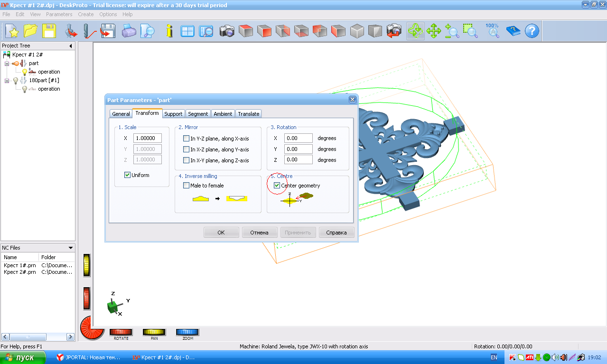Disable the Center geometry checkbox

tap(277, 186)
